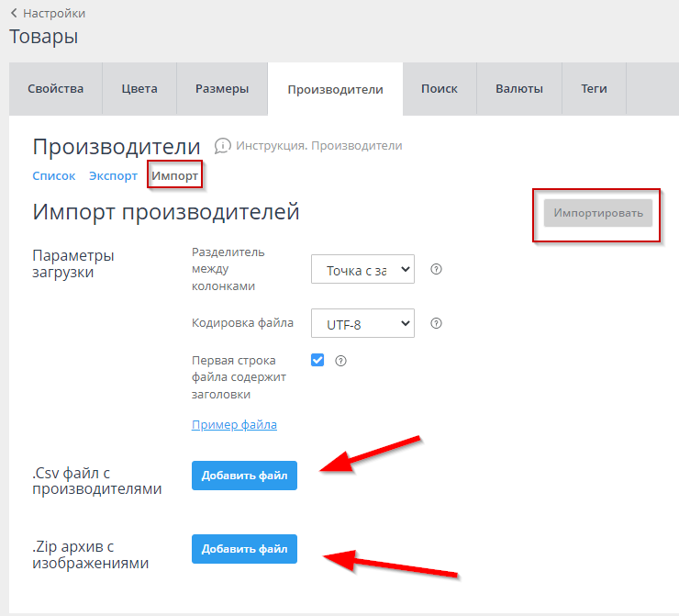Click help icon beside file encoding dropdown
The image size is (679, 616).
(x=437, y=323)
